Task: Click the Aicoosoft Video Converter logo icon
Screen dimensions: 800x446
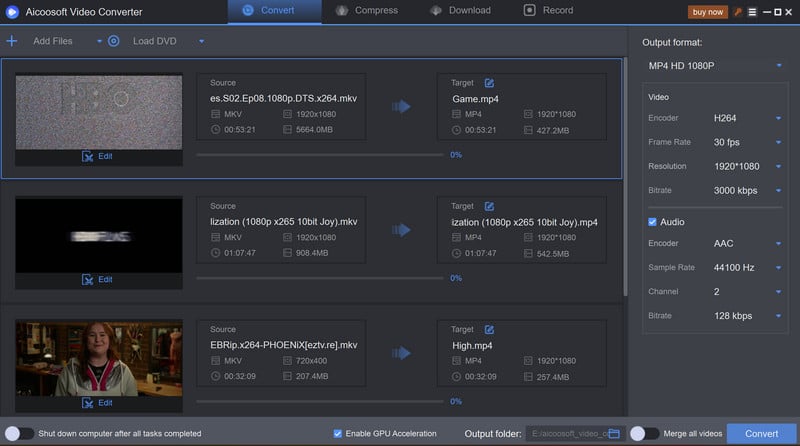Action: pos(12,12)
